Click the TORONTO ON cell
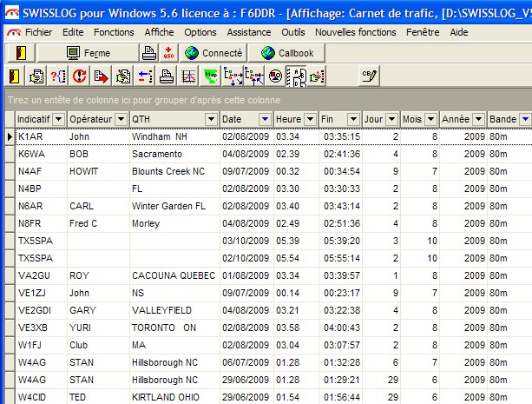This screenshot has height=404, width=532. [174, 328]
